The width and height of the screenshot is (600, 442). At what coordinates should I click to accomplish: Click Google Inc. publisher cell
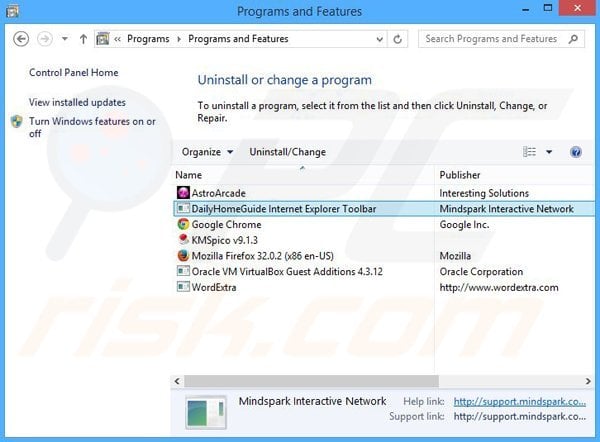click(464, 225)
